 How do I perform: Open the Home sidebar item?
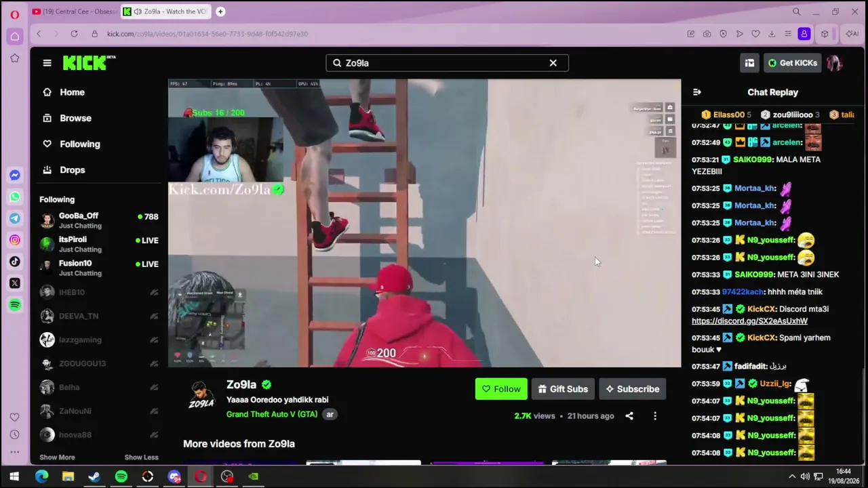click(x=72, y=92)
